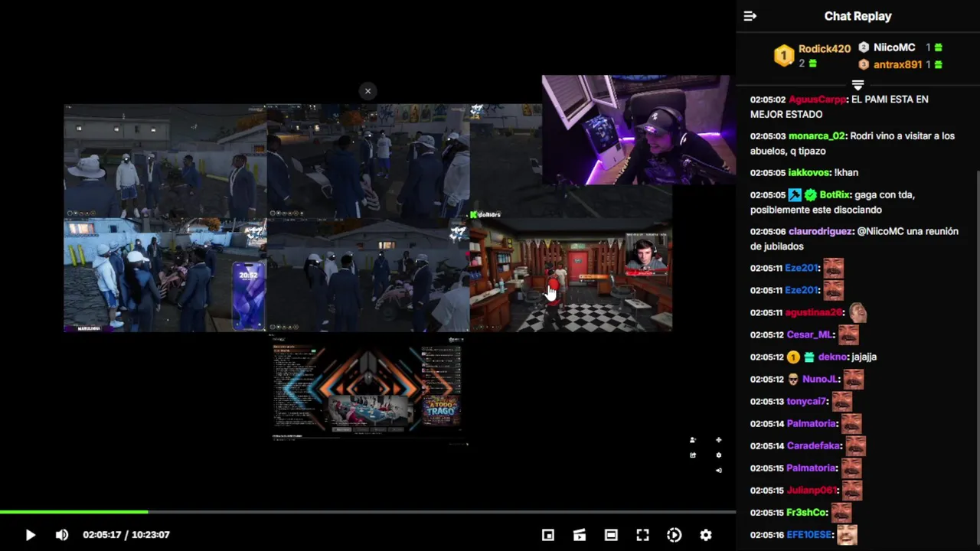Screen dimensions: 980x551
Task: Click the 02:05:17 / 10:23:07 time display
Action: pyautogui.click(x=126, y=535)
